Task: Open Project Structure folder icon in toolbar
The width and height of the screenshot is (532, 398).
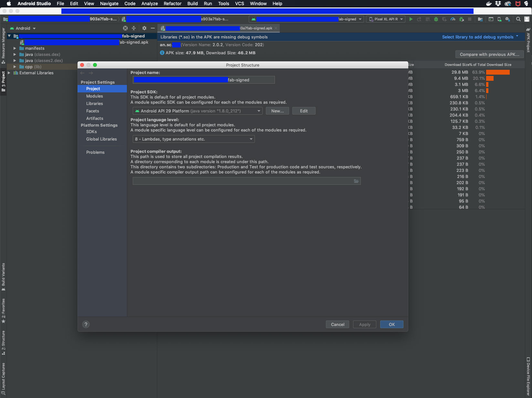Action: (x=480, y=19)
